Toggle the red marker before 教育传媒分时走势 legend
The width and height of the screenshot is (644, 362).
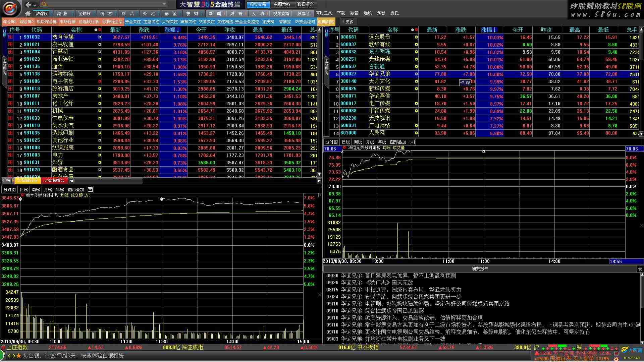click(22, 195)
